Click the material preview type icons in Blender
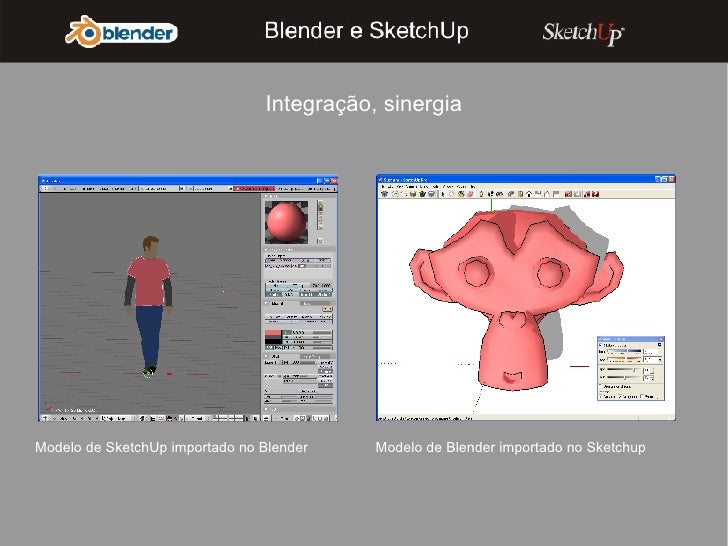Viewport: 728px width, 546px height. pos(320,215)
